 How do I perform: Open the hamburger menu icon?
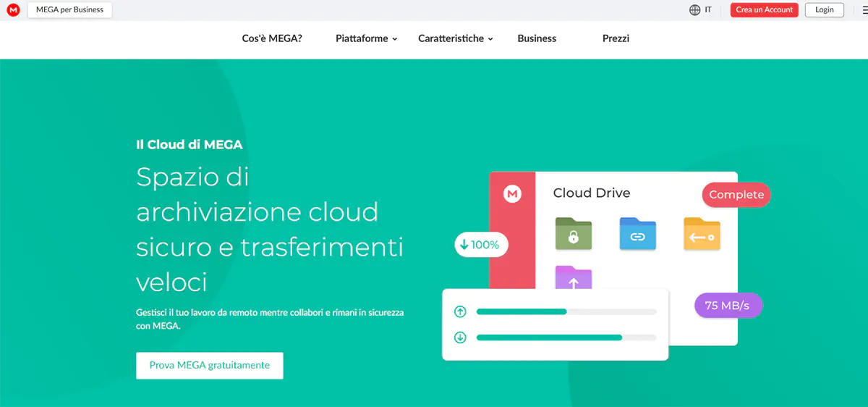(864, 10)
